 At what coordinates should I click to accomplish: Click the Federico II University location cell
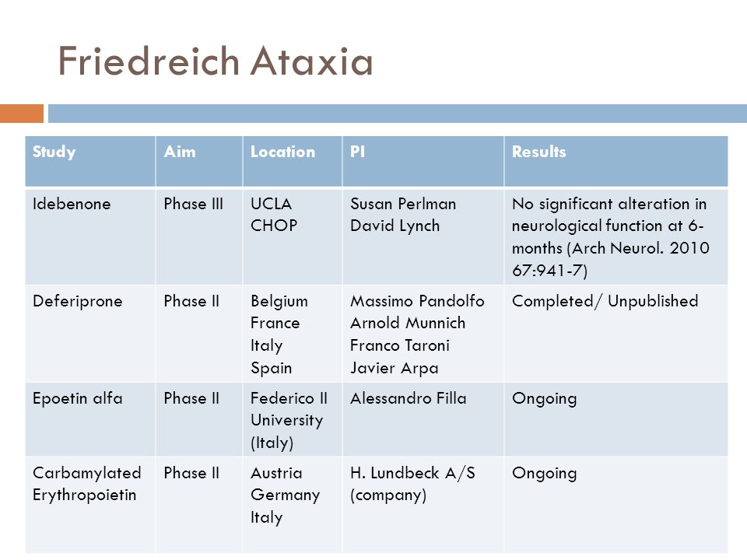pyautogui.click(x=293, y=419)
